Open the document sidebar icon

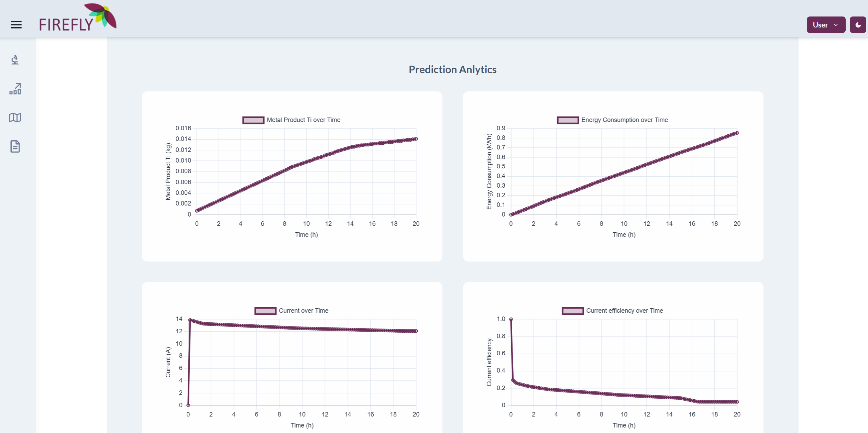point(15,146)
